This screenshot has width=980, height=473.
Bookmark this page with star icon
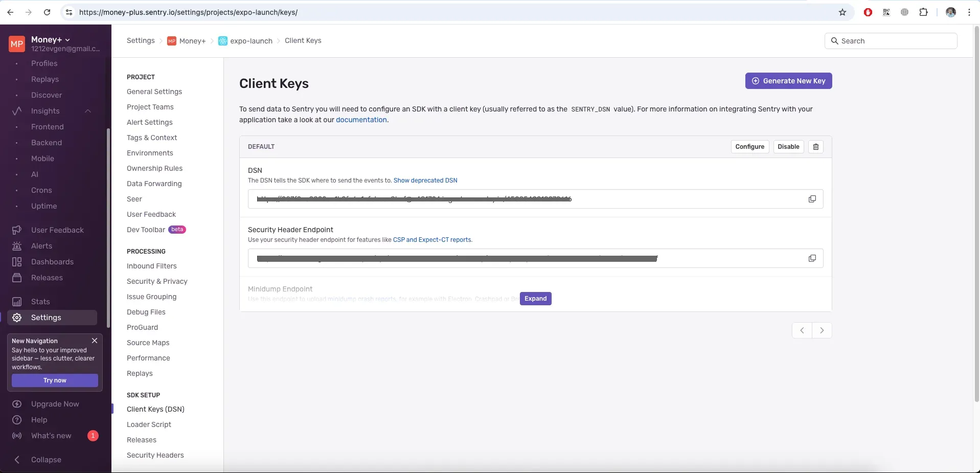[x=842, y=12]
